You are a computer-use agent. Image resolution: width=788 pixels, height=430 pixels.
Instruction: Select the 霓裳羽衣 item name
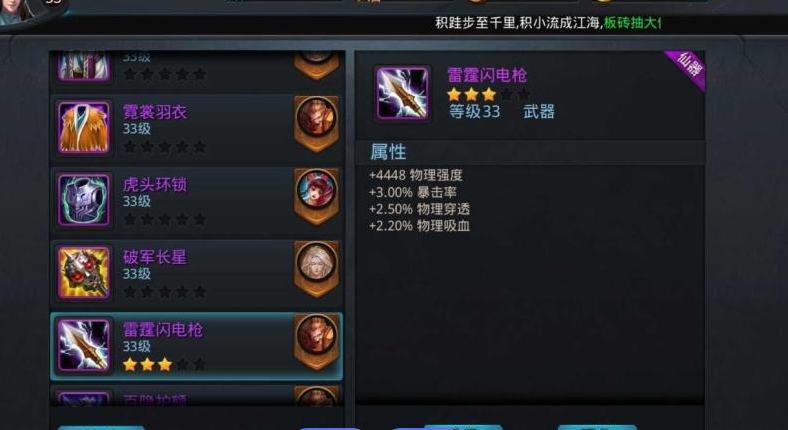(x=155, y=112)
